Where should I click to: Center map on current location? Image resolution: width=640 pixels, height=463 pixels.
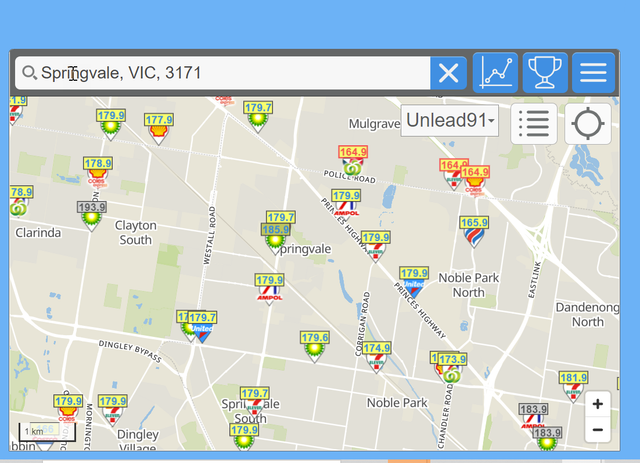pos(588,123)
